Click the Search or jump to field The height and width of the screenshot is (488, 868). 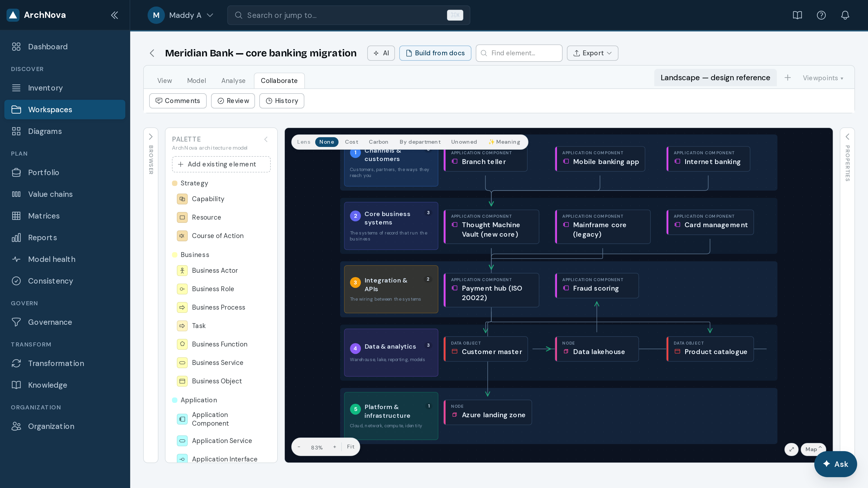pyautogui.click(x=348, y=15)
